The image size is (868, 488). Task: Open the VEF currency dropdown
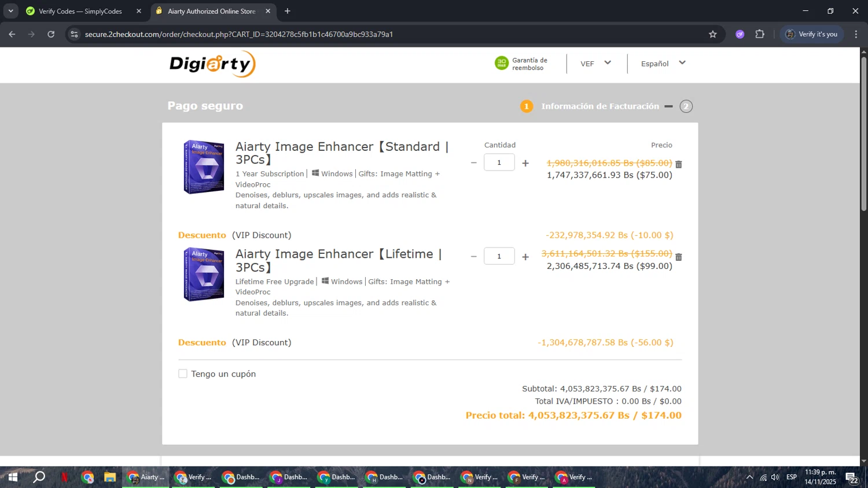(x=596, y=64)
